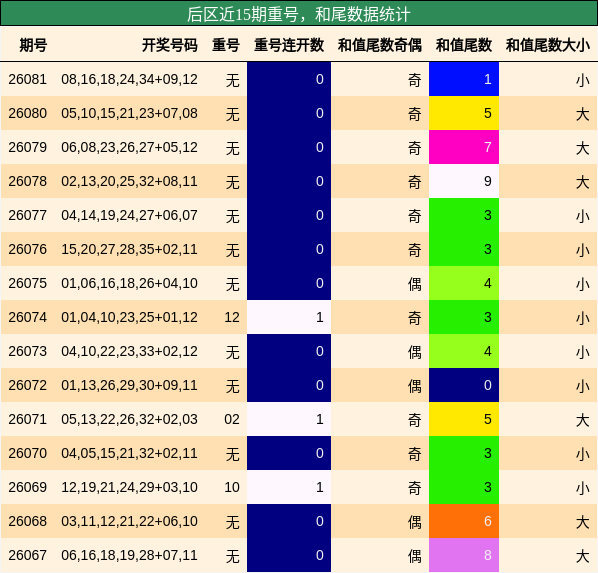Select issue number 26068
Screen dimensions: 598x573
[x=27, y=521]
